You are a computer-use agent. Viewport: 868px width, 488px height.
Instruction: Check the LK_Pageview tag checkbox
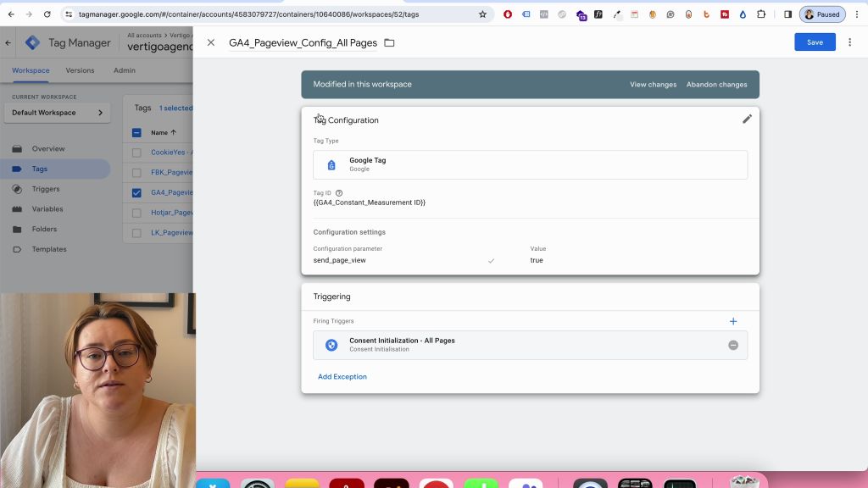[x=136, y=233]
